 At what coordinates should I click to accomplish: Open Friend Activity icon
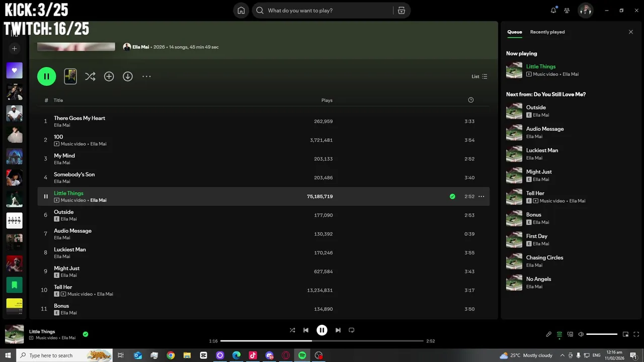(567, 11)
